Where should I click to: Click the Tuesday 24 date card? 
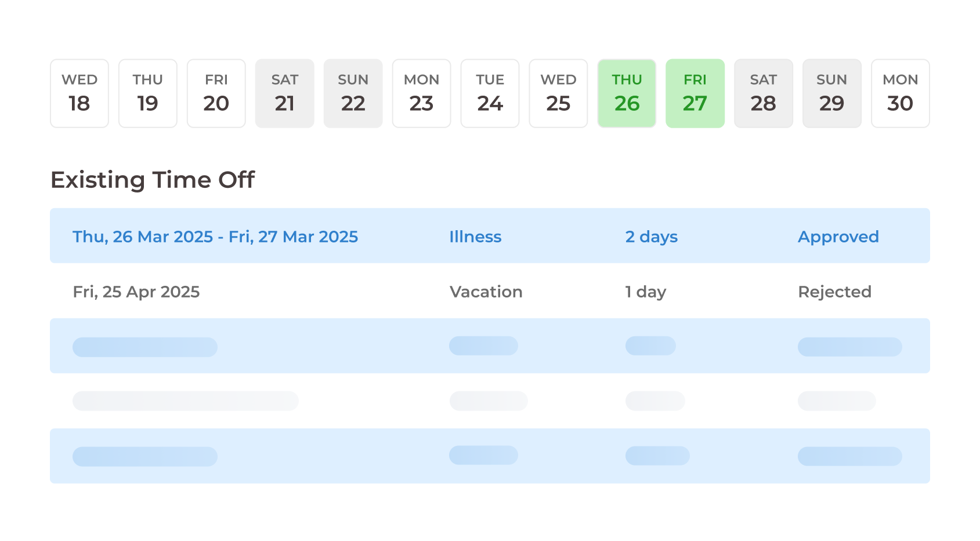(x=490, y=93)
